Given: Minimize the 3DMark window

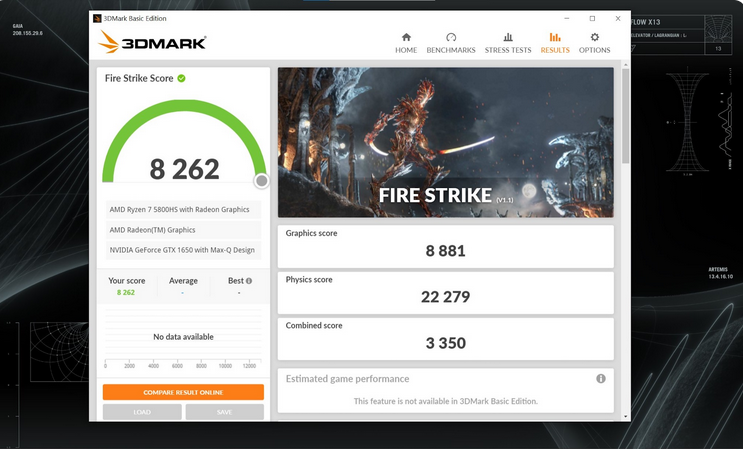Looking at the screenshot, I should (567, 18).
